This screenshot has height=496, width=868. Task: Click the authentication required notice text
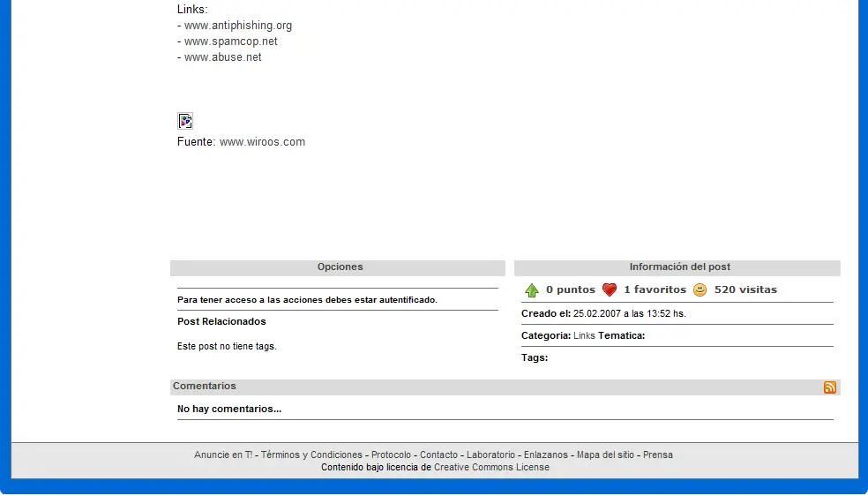pos(307,299)
